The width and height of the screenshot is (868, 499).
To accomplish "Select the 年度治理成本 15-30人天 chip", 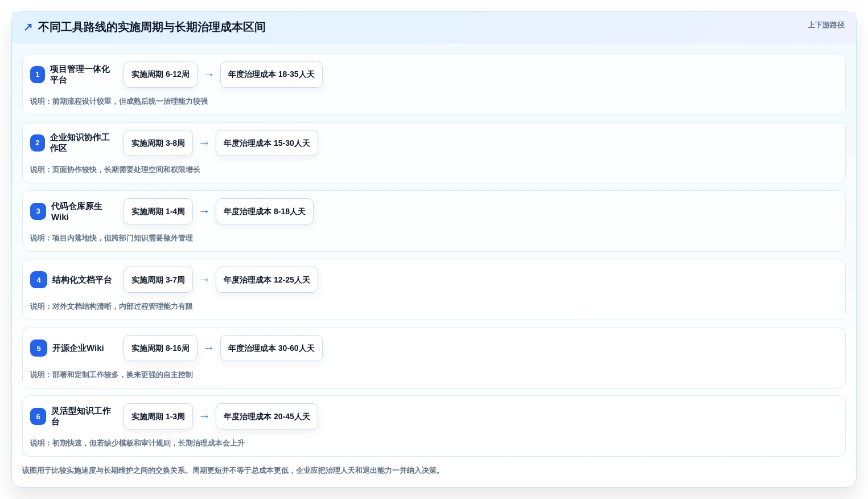I will point(267,143).
